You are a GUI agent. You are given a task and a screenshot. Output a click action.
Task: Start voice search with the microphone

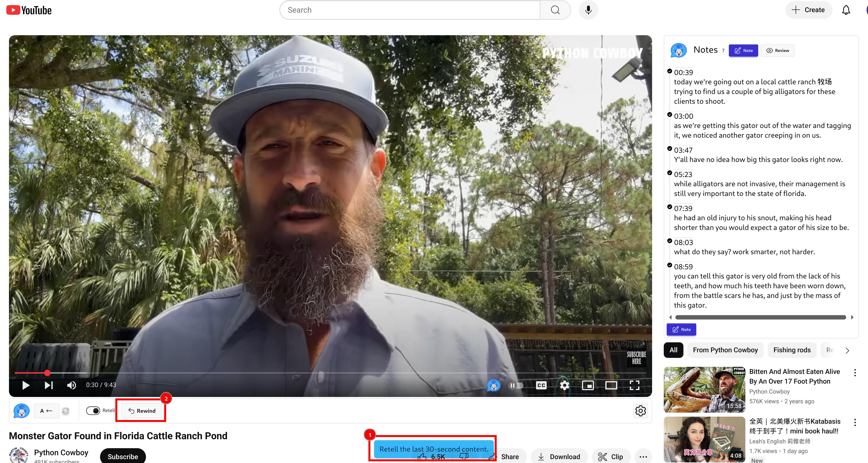click(588, 10)
